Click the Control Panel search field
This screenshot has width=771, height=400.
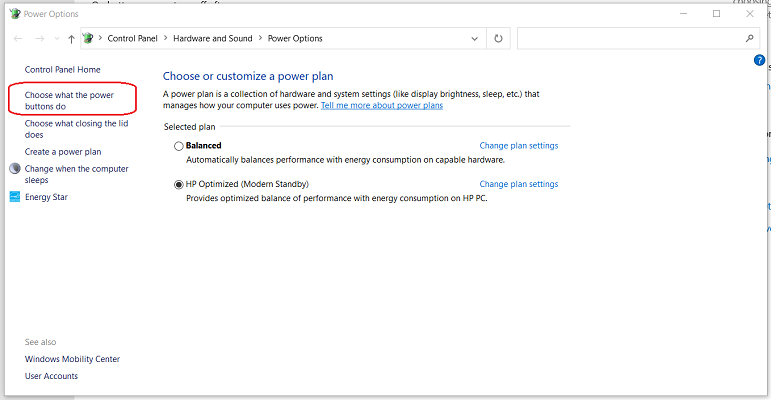click(630, 38)
